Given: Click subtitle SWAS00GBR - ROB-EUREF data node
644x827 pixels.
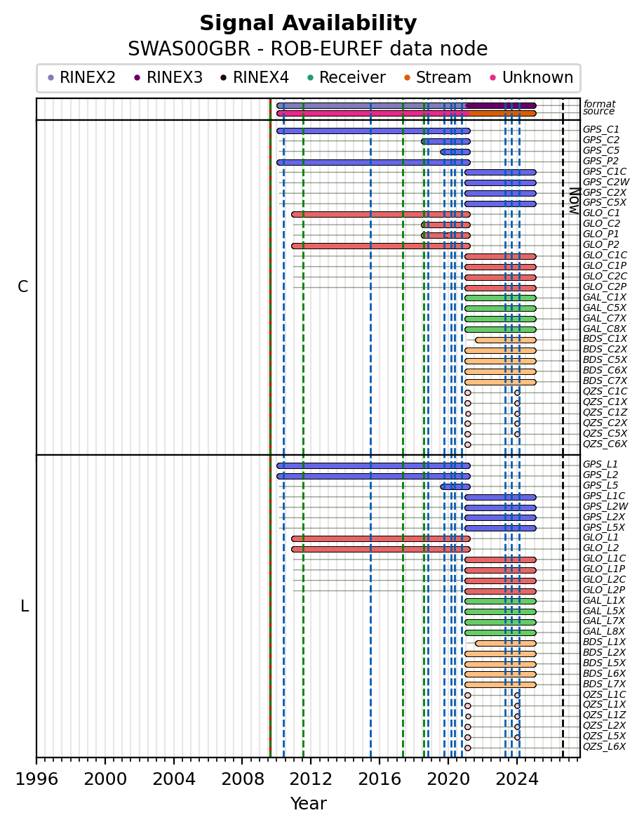Looking at the screenshot, I should pyautogui.click(x=308, y=48).
